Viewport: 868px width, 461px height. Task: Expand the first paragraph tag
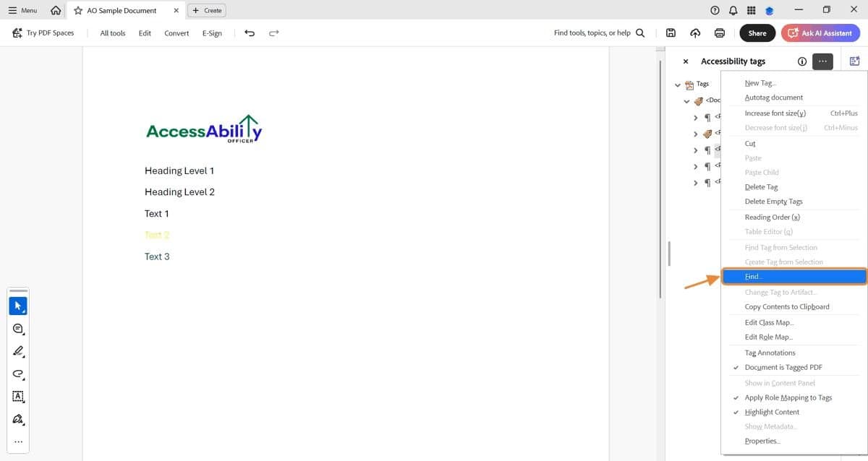point(696,117)
